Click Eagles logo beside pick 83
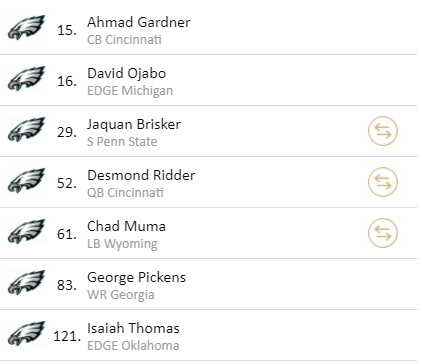Screen dimensions: 422x364 pyautogui.click(x=26, y=282)
